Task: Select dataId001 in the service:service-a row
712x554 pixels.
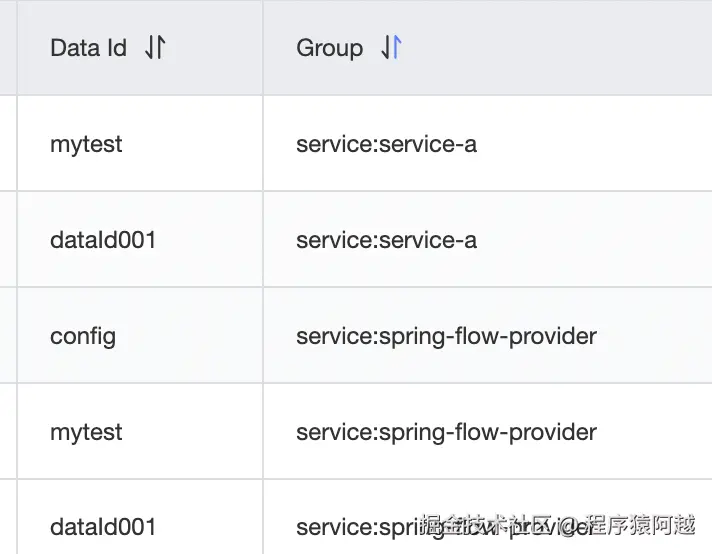Action: point(103,240)
